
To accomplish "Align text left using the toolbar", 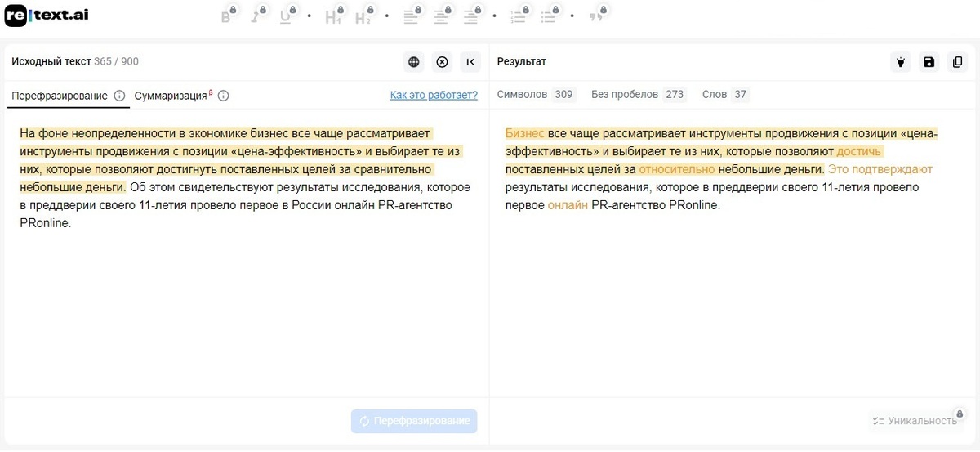I will 411,17.
